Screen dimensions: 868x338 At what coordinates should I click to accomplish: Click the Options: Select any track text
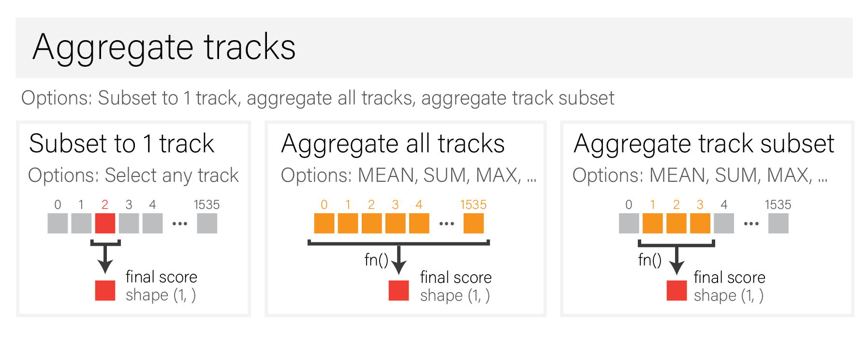[133, 175]
